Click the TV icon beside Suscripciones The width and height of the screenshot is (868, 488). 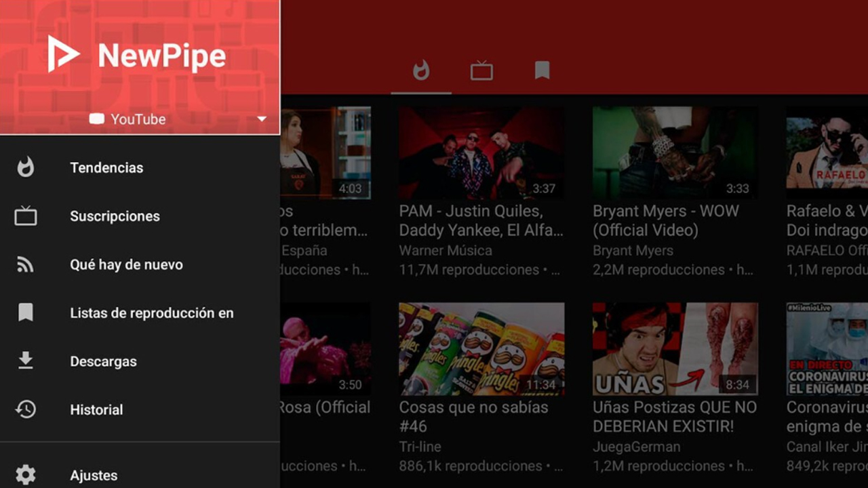click(26, 216)
